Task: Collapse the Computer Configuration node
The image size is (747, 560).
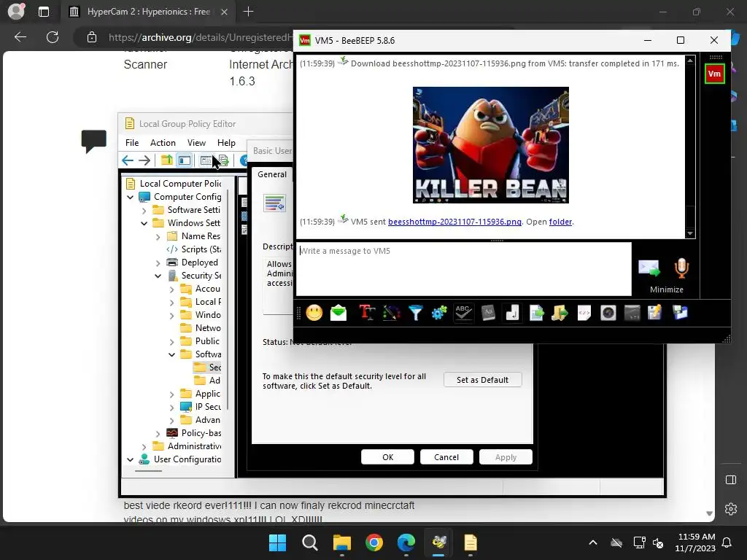Action: pyautogui.click(x=130, y=197)
